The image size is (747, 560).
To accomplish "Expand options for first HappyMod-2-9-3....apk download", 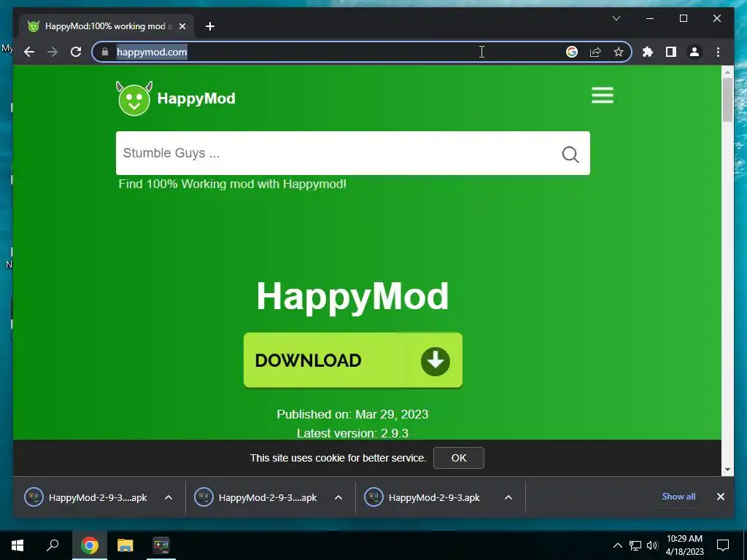I will pyautogui.click(x=169, y=497).
